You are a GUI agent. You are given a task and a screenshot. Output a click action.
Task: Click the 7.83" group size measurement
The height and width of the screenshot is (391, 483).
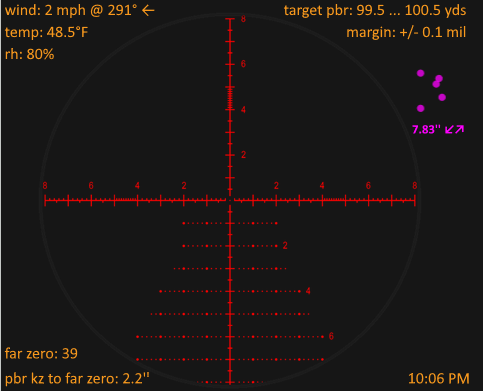tap(426, 129)
